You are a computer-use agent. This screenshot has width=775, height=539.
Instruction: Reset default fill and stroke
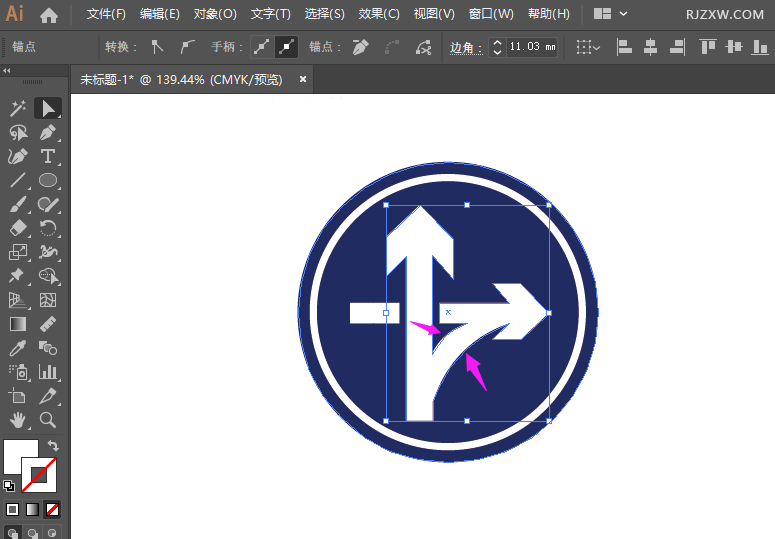(x=9, y=485)
